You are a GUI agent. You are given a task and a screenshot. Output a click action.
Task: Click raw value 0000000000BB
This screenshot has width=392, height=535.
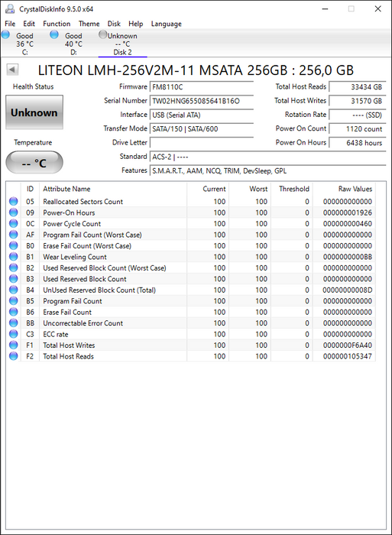[x=348, y=257]
